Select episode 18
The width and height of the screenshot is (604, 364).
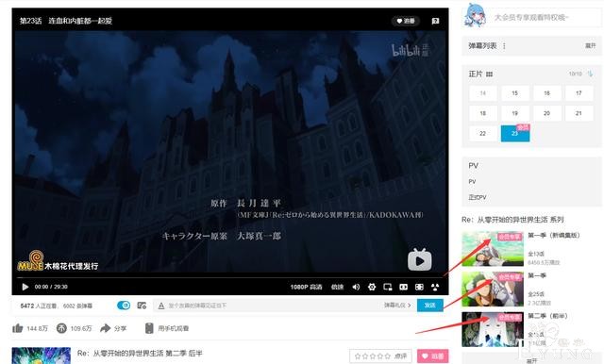pos(483,113)
